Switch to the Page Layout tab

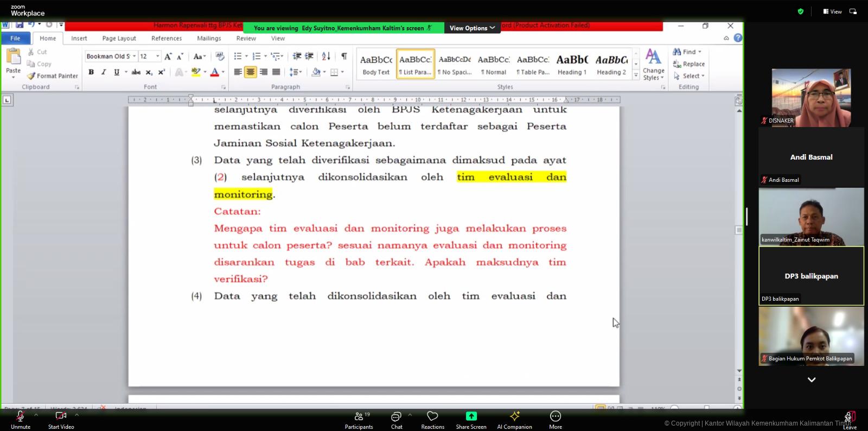(x=119, y=39)
